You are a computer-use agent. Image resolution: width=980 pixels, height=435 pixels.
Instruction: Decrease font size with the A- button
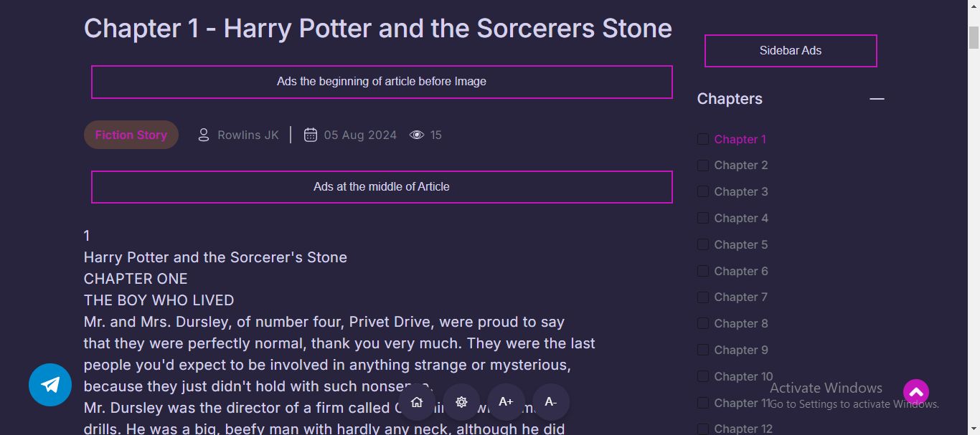click(x=550, y=402)
